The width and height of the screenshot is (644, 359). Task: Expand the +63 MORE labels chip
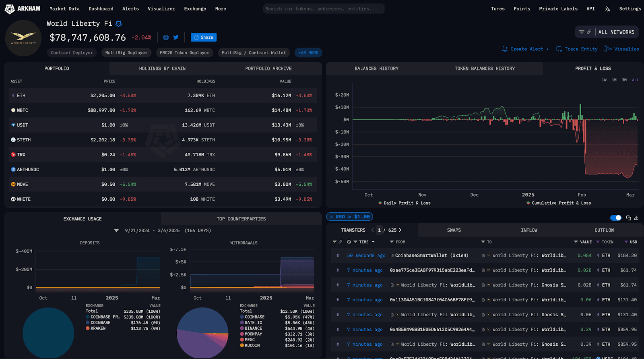coord(308,53)
